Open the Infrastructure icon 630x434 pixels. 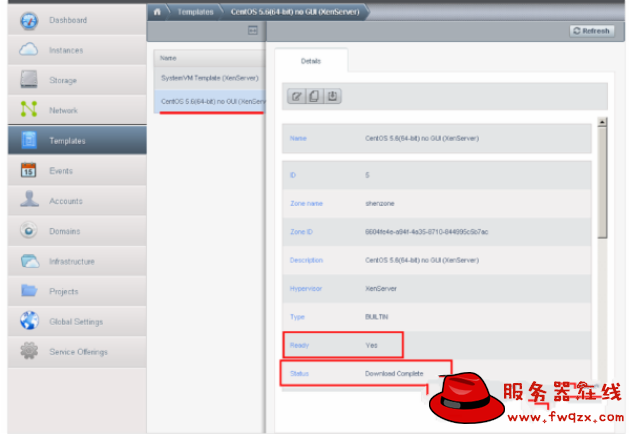(x=30, y=261)
